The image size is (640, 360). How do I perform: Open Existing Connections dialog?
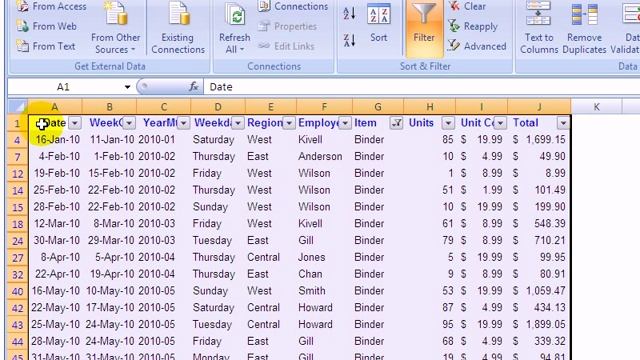pos(178,29)
